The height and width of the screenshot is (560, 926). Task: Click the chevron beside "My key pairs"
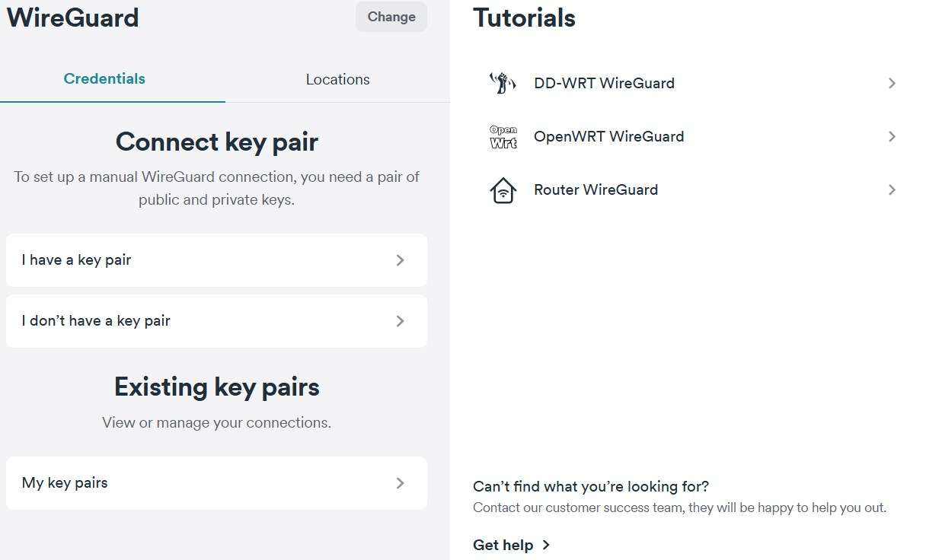(401, 483)
